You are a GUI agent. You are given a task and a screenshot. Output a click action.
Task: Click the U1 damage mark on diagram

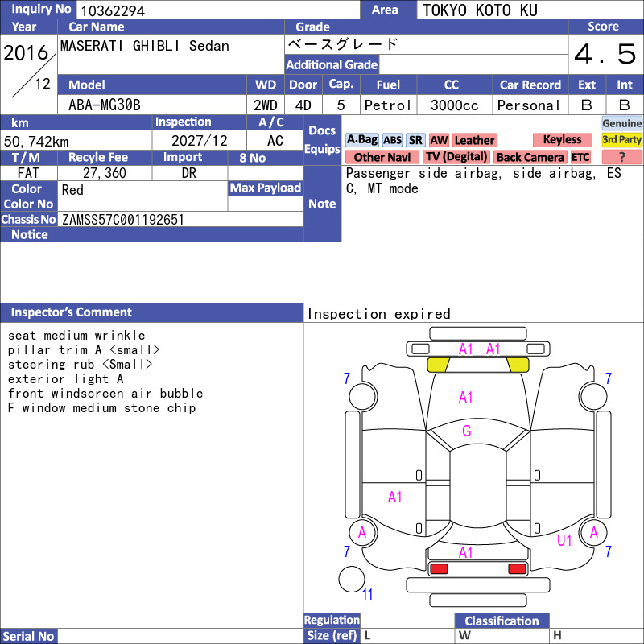(x=564, y=540)
